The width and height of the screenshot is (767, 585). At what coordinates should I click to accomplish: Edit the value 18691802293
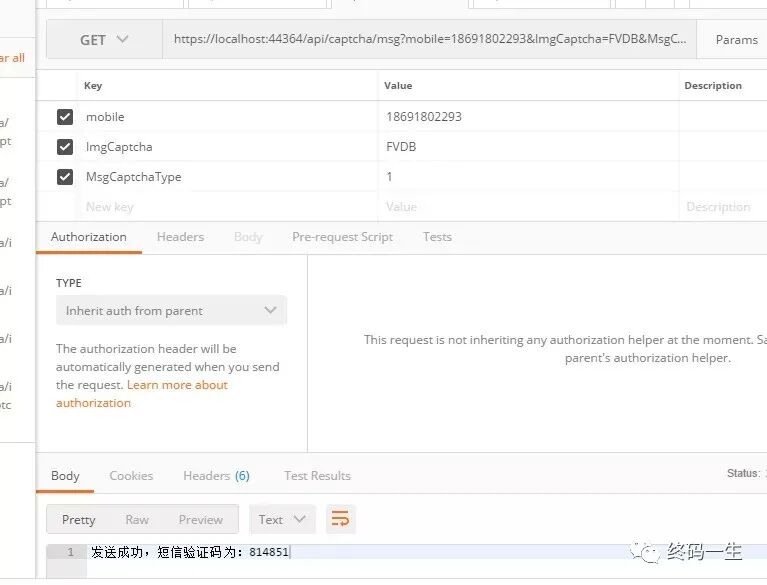pos(528,117)
